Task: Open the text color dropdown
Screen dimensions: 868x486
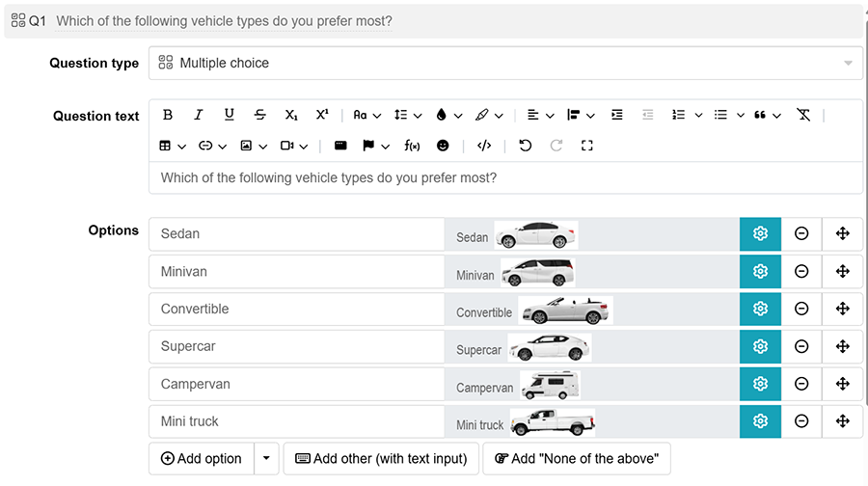Action: tap(448, 115)
